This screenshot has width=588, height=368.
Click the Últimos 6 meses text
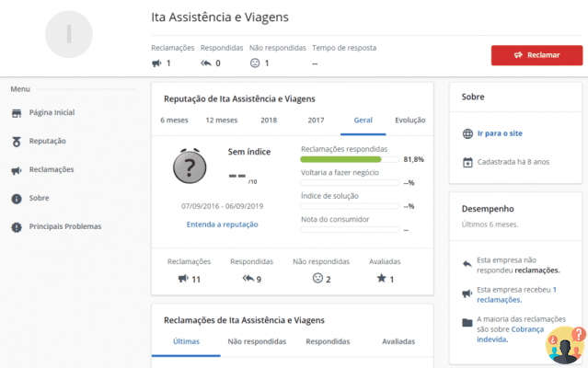point(490,224)
